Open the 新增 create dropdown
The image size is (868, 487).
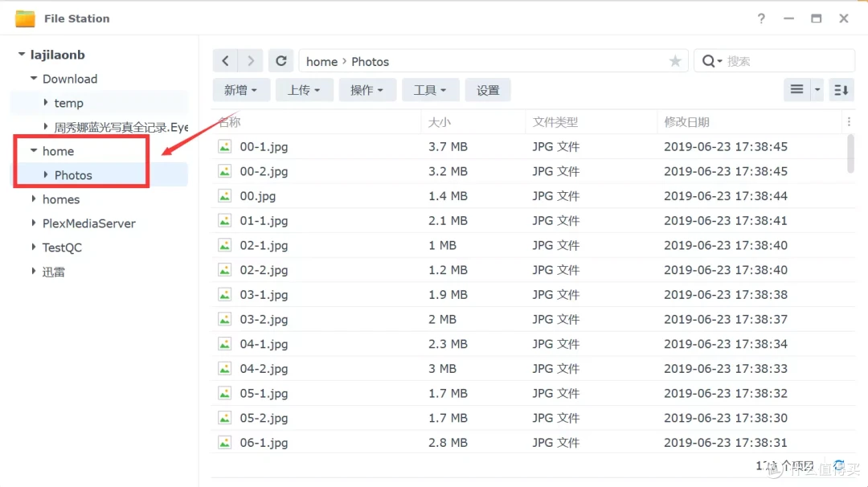coord(240,90)
